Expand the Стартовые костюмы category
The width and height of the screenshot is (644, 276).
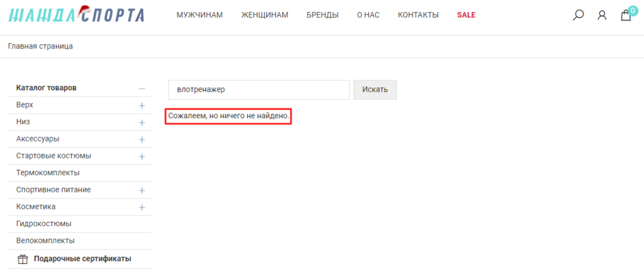(142, 157)
